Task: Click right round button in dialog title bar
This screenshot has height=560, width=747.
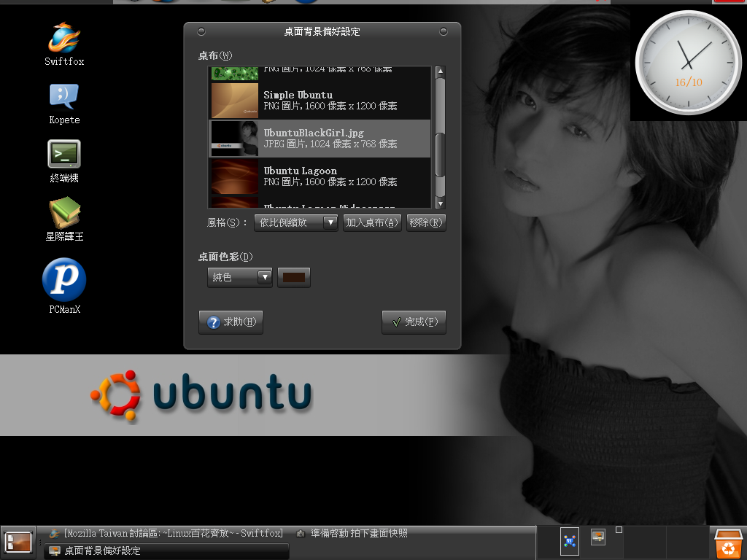Action: (444, 31)
